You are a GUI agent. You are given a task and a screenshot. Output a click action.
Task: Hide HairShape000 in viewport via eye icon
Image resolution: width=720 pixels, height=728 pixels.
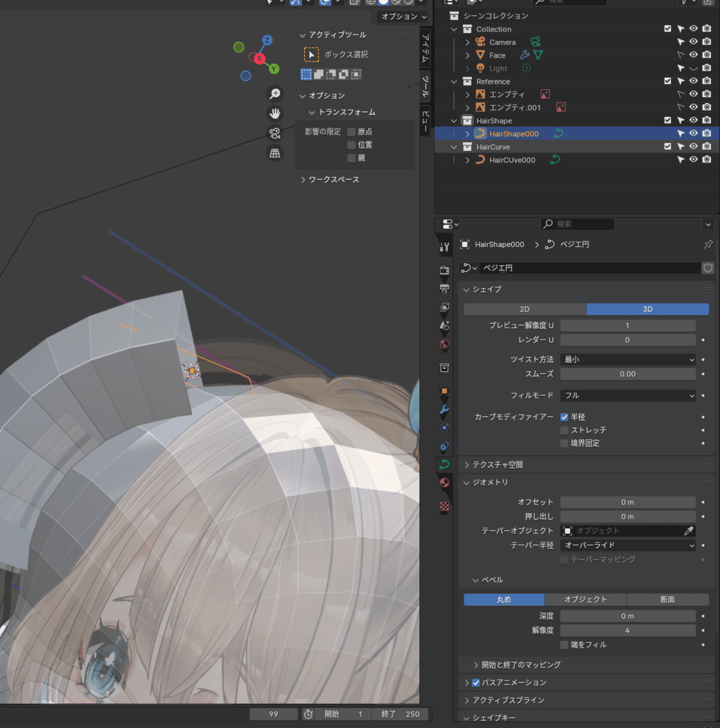click(693, 134)
